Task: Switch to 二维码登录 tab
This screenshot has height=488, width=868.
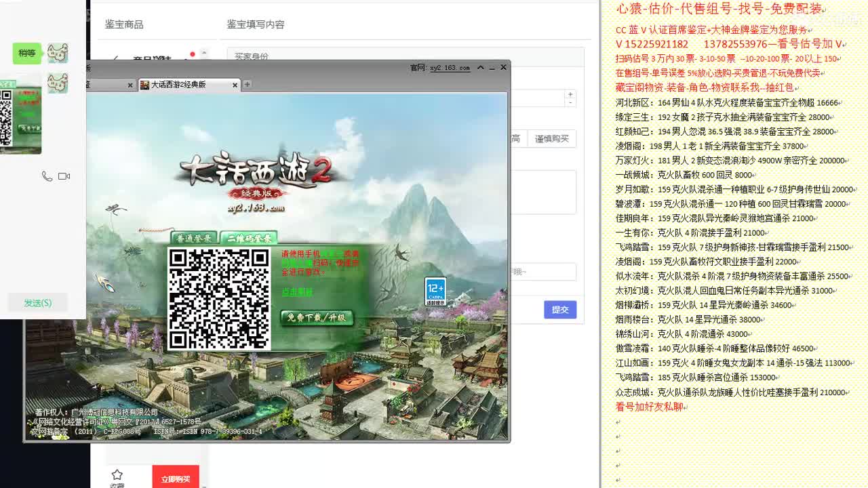Action: (249, 239)
